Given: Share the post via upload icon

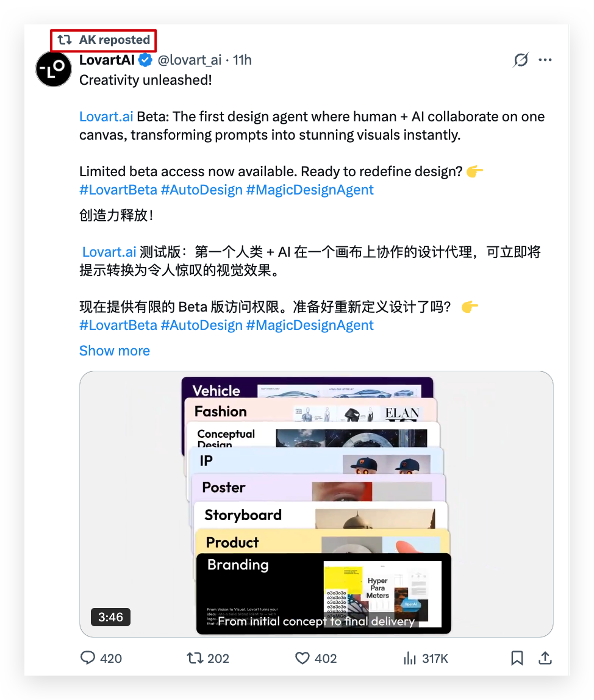Looking at the screenshot, I should 545,658.
